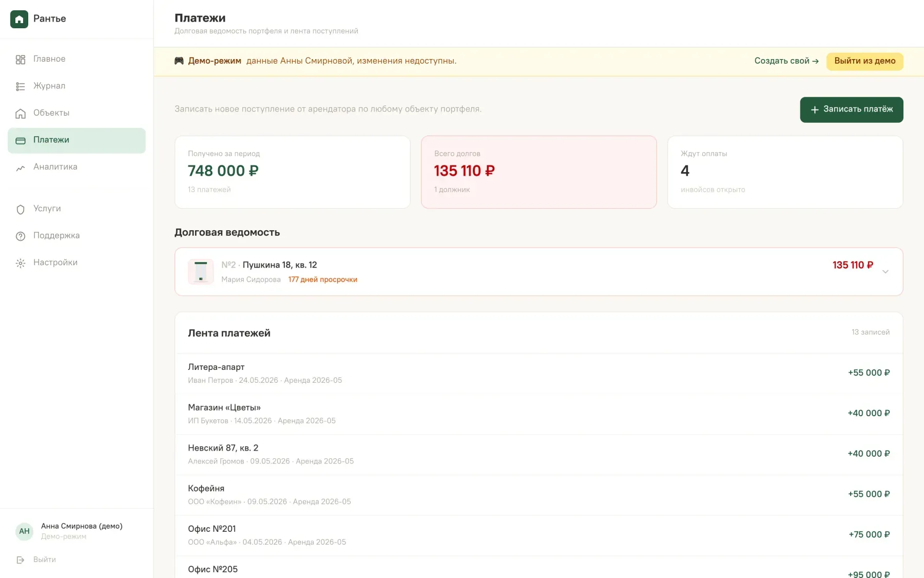Click the Платежи card icon

coord(21,140)
